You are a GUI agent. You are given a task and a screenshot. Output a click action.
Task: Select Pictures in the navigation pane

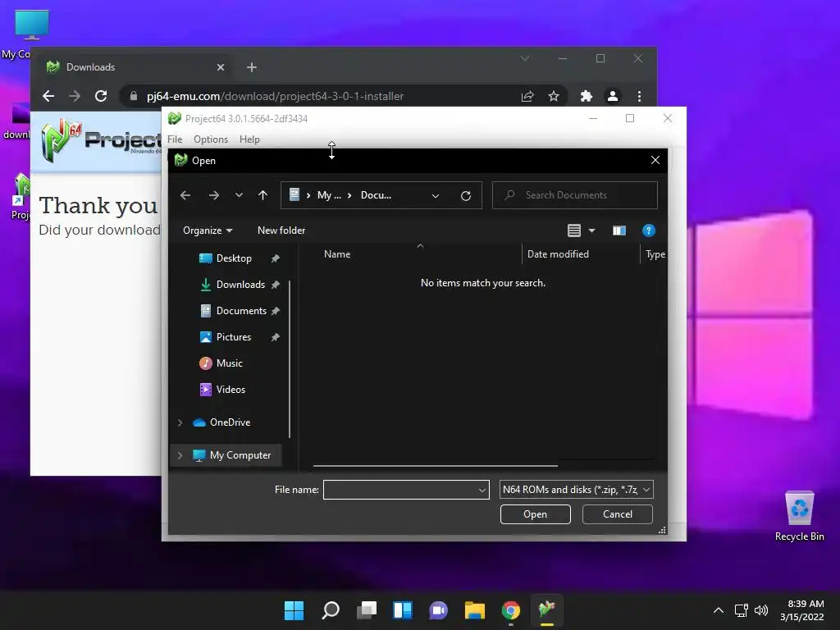click(234, 337)
